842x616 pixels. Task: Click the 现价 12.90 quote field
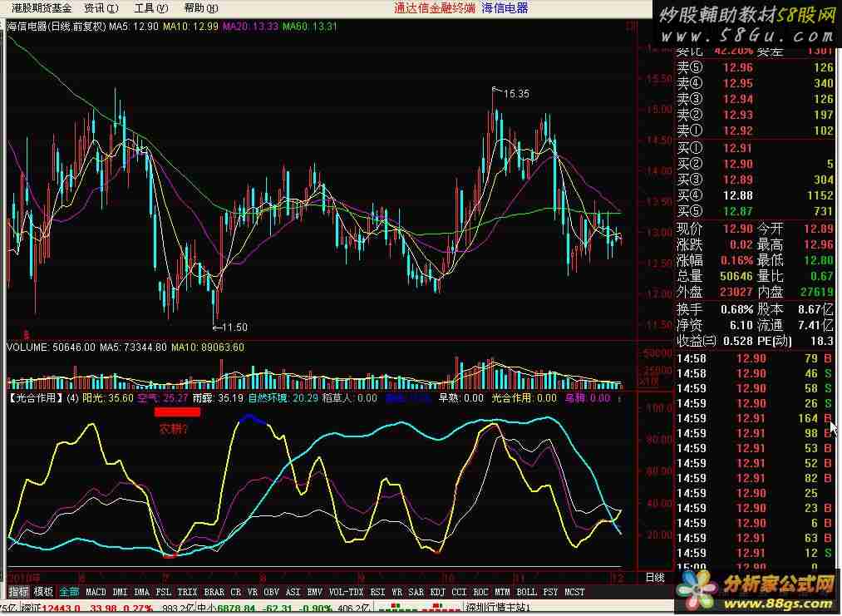point(715,229)
